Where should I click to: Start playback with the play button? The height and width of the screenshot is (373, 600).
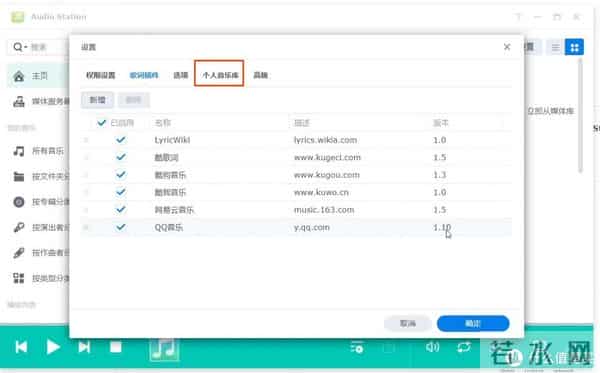click(53, 347)
